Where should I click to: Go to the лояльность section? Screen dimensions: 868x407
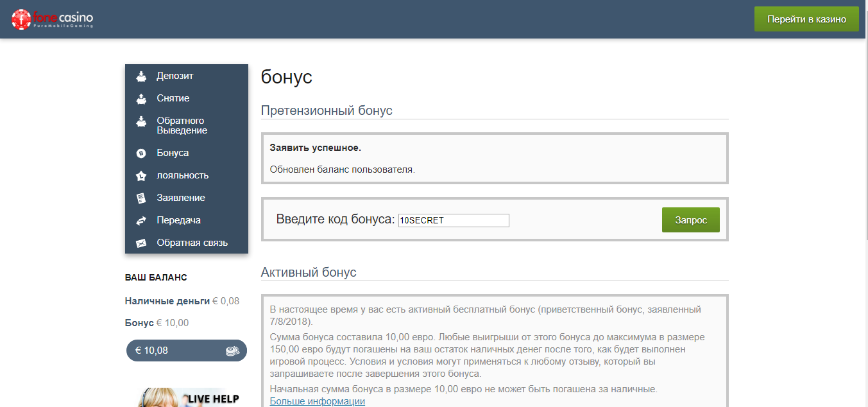coord(182,175)
